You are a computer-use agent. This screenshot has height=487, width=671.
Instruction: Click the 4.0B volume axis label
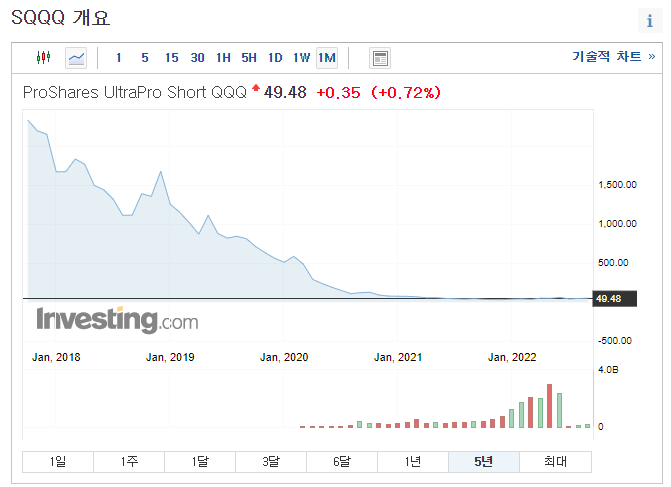click(608, 370)
